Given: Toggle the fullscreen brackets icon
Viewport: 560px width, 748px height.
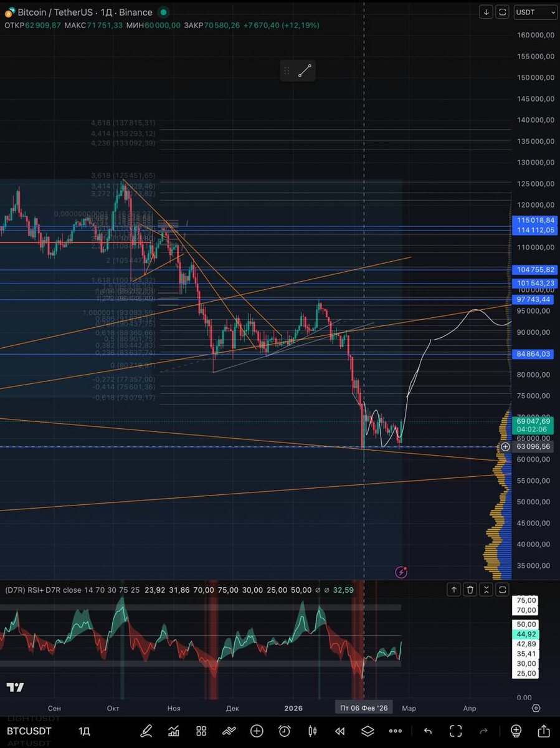Looking at the screenshot, I should click(x=455, y=731).
